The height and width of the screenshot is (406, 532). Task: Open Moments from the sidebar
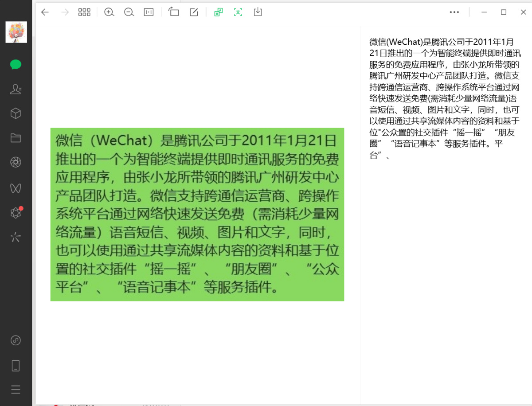tap(16, 162)
